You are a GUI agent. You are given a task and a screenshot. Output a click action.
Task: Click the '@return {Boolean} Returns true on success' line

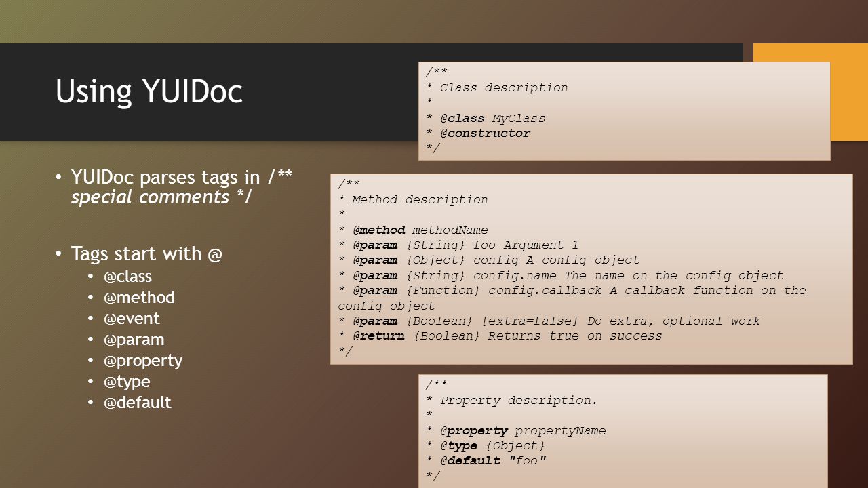[x=500, y=335]
